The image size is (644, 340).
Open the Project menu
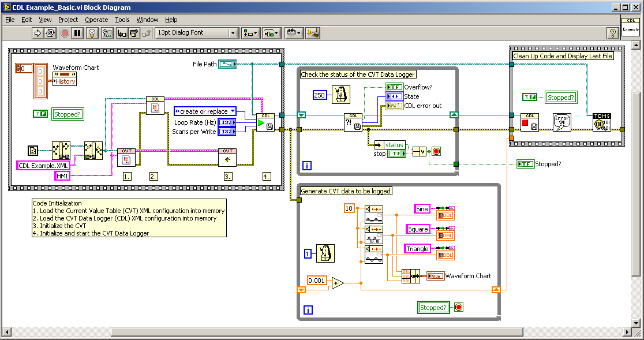click(68, 19)
